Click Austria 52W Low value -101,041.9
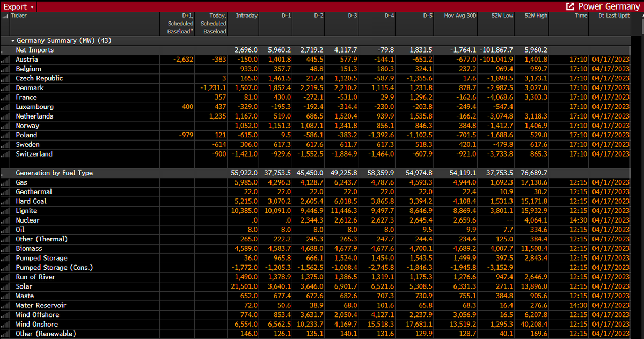 pos(495,60)
